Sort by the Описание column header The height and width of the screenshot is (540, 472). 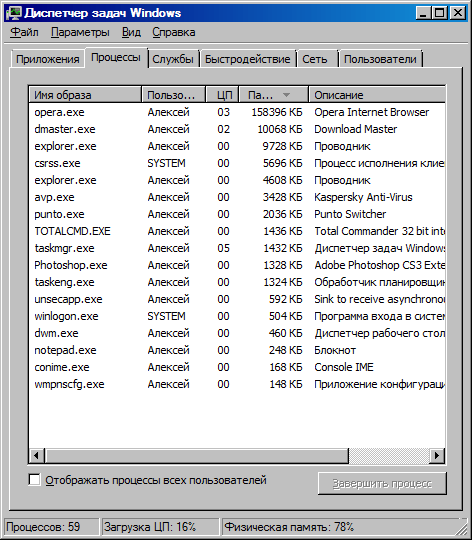tap(377, 95)
